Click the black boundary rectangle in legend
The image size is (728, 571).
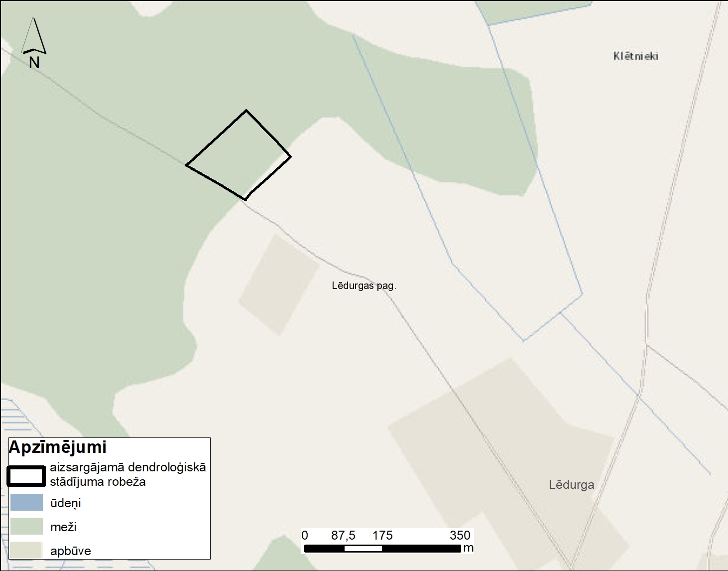tap(26, 475)
